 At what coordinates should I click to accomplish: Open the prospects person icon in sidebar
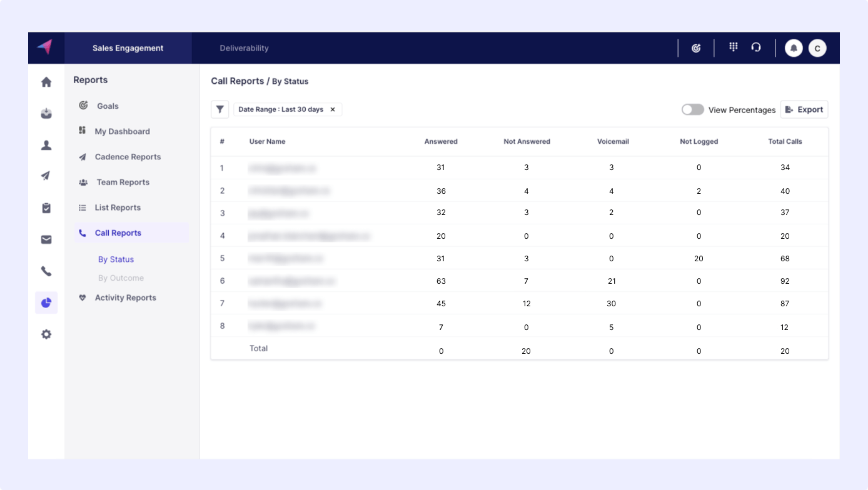click(46, 146)
